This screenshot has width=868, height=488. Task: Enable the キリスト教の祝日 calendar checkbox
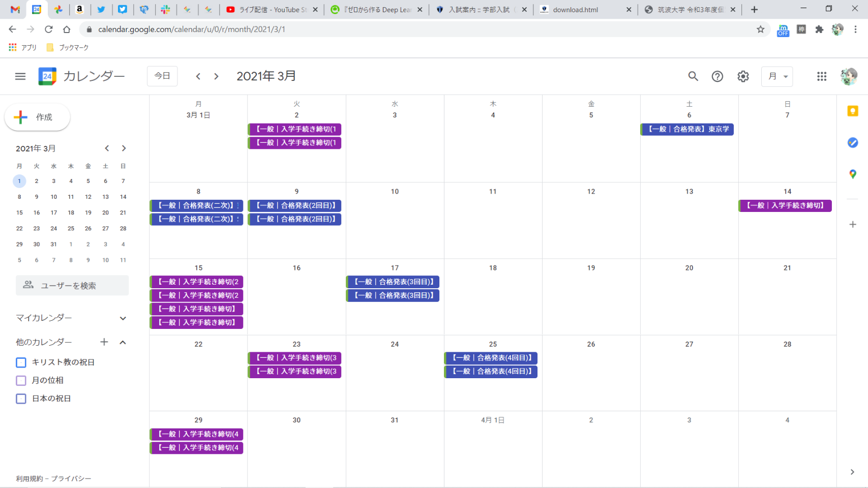[21, 362]
